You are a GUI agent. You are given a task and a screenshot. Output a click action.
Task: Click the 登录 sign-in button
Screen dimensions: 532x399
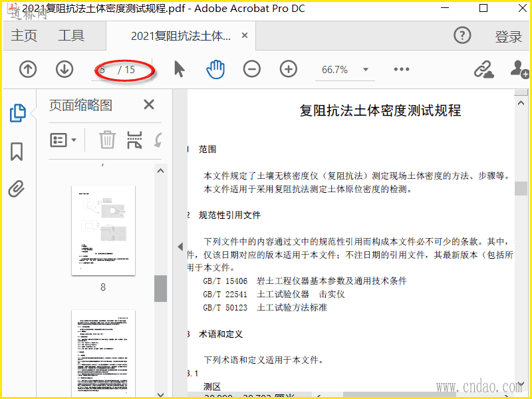click(508, 36)
